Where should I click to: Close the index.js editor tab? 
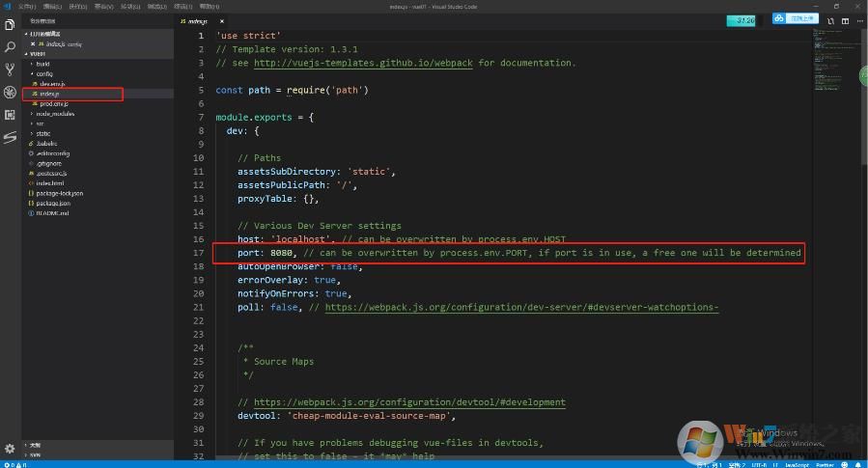click(221, 20)
